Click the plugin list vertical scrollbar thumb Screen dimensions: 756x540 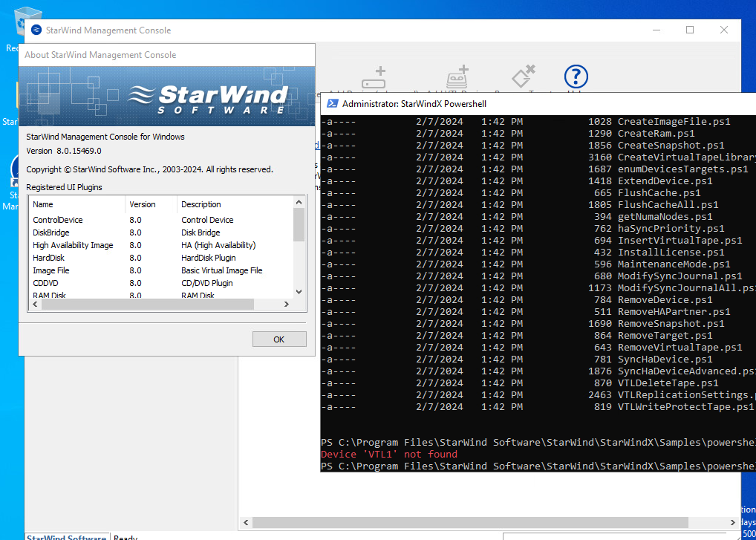(299, 224)
